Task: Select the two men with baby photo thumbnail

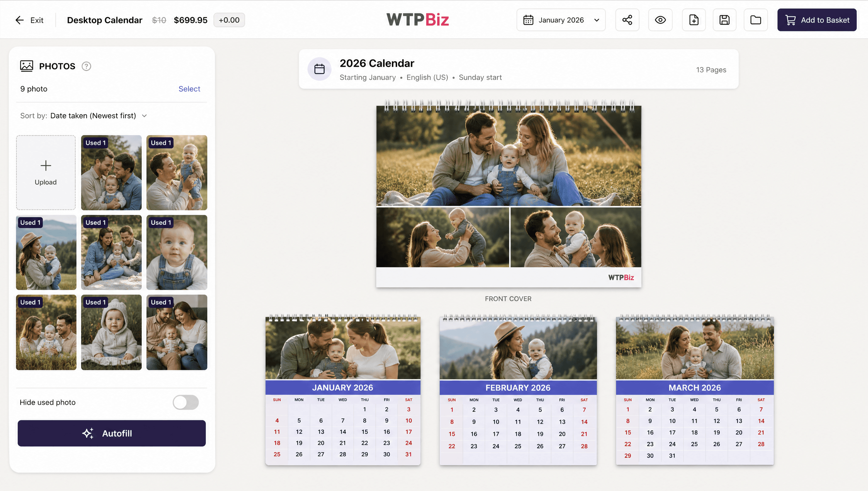Action: 111,172
